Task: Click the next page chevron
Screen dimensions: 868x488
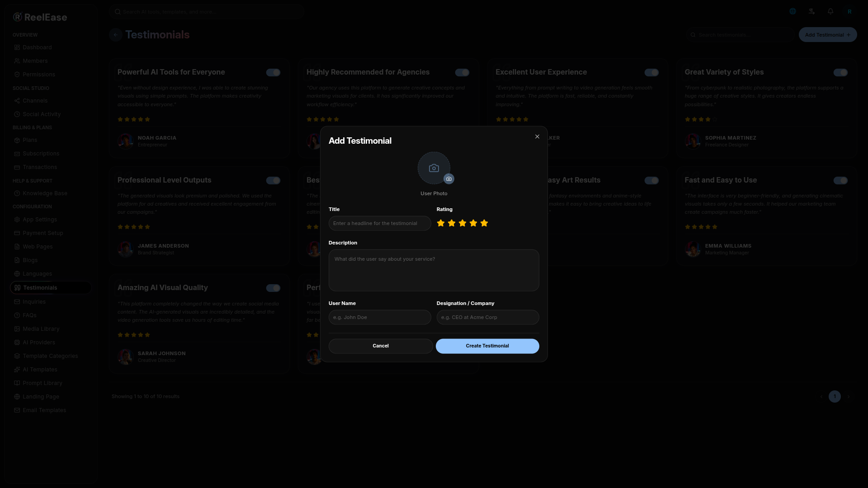Action: coord(849,397)
